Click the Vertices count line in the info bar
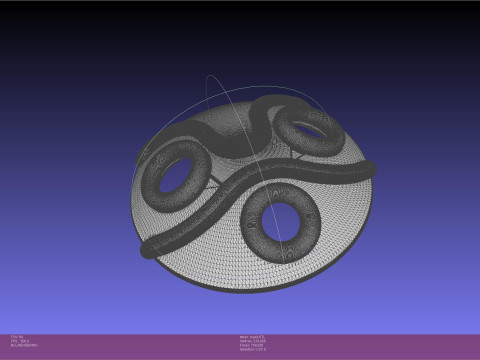 click(x=253, y=341)
